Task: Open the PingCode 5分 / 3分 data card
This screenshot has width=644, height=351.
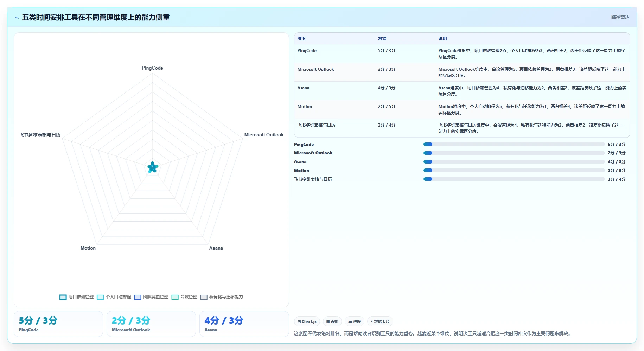Action: coord(58,324)
